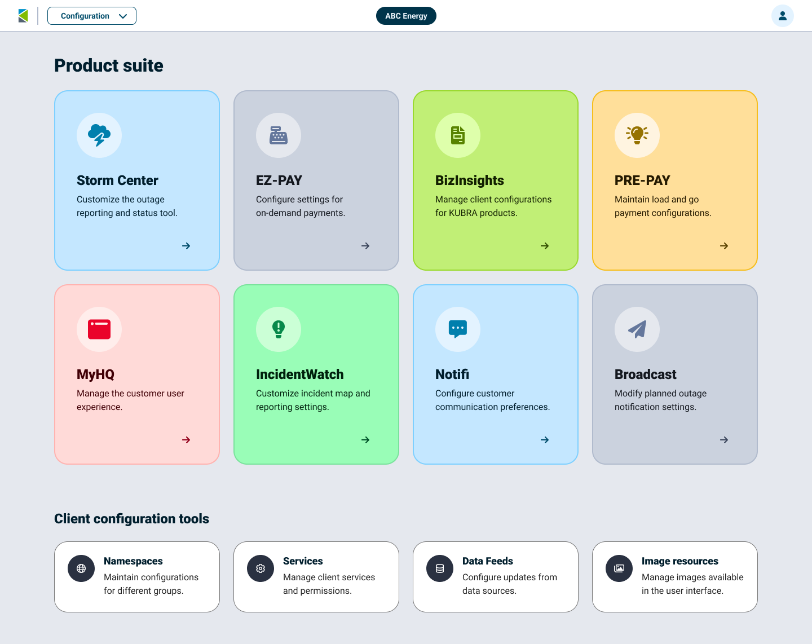Click the BizInsights document icon

tap(458, 135)
